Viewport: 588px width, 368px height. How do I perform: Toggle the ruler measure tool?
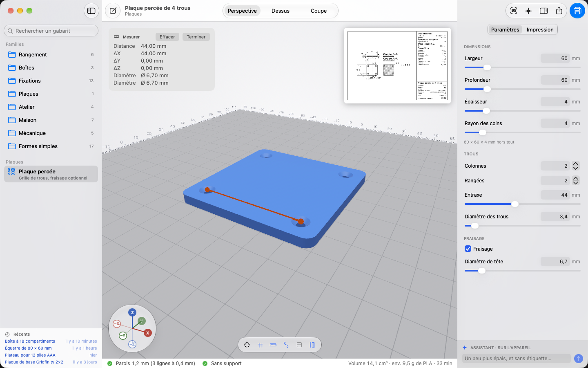(x=273, y=345)
